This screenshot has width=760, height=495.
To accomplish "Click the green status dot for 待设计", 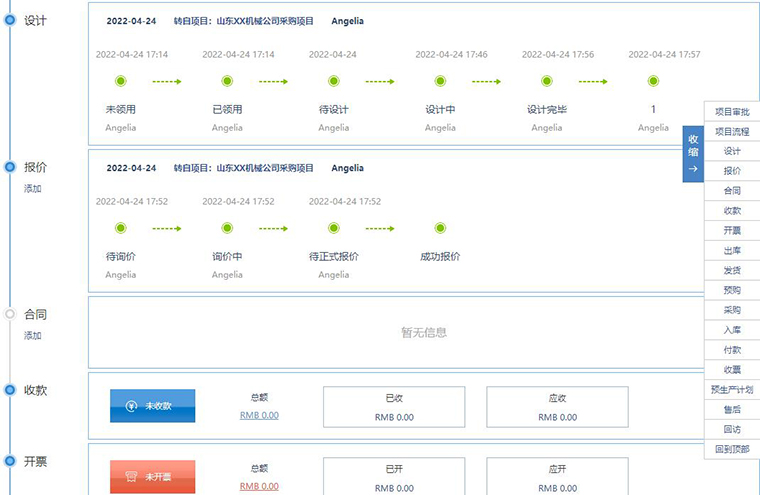I will pos(334,81).
